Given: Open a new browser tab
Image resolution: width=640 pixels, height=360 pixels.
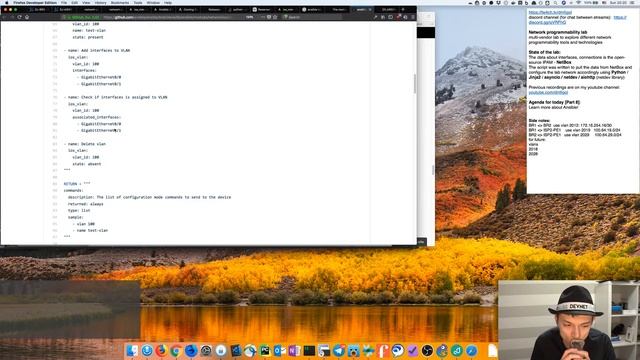Looking at the screenshot, I should coord(403,9).
